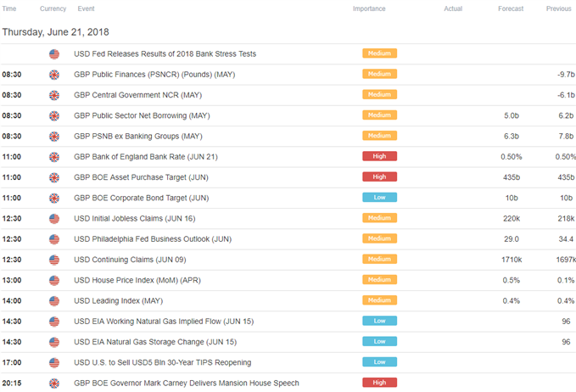
Task: Click UK flag beside Public Sector Net Borrowing
Action: (x=54, y=115)
